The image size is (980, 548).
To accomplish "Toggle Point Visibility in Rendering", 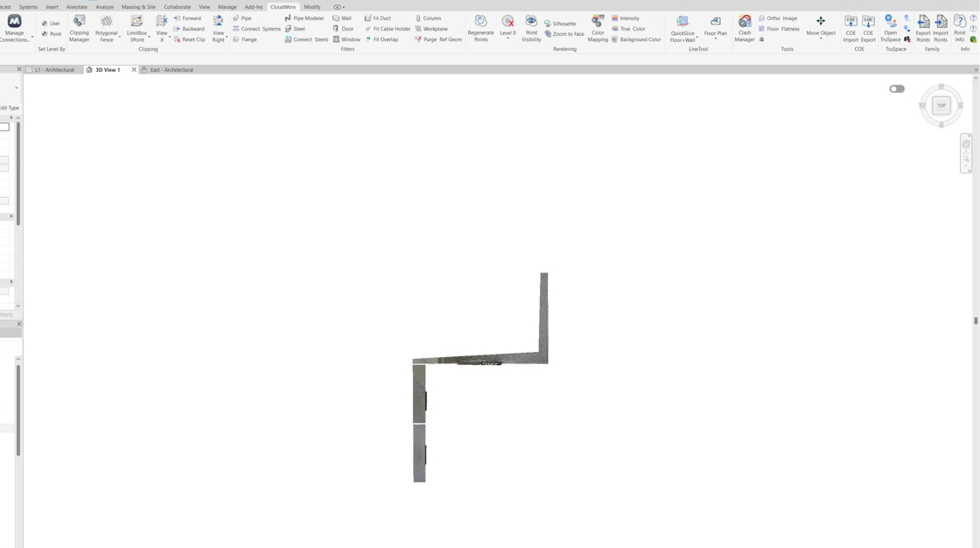I will pos(531,27).
